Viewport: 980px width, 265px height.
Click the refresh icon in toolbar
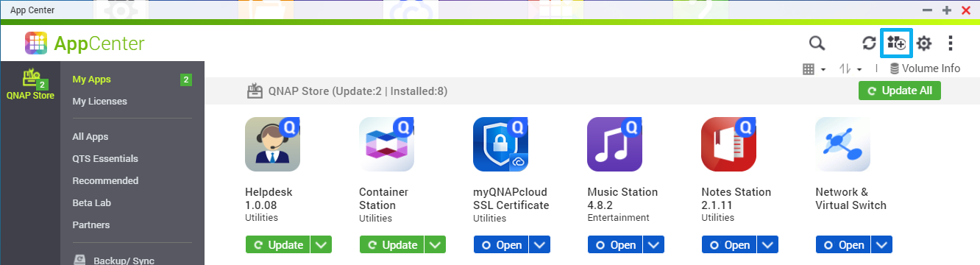click(869, 43)
